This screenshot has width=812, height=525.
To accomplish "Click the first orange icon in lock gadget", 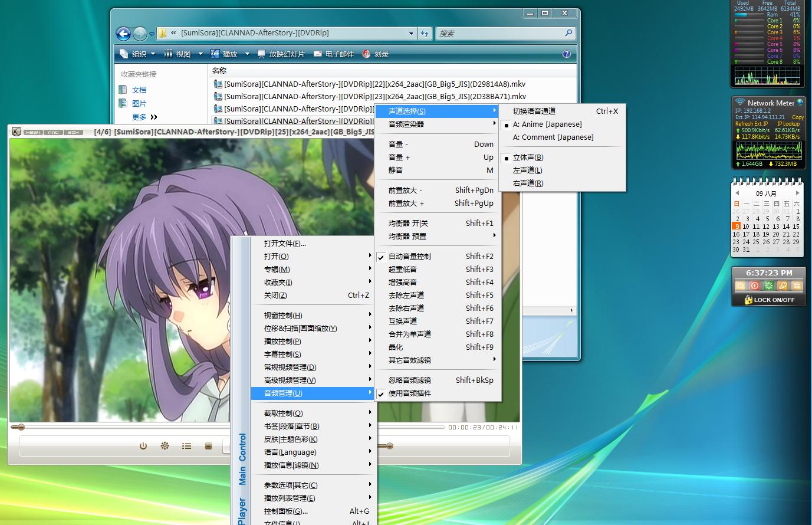I will 741,286.
